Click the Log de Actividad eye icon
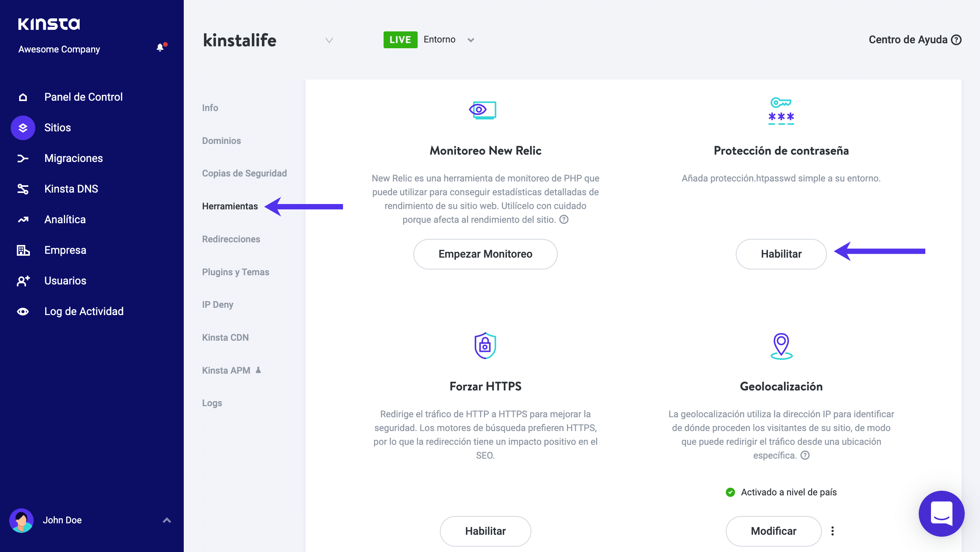Image resolution: width=980 pixels, height=552 pixels. 23,312
